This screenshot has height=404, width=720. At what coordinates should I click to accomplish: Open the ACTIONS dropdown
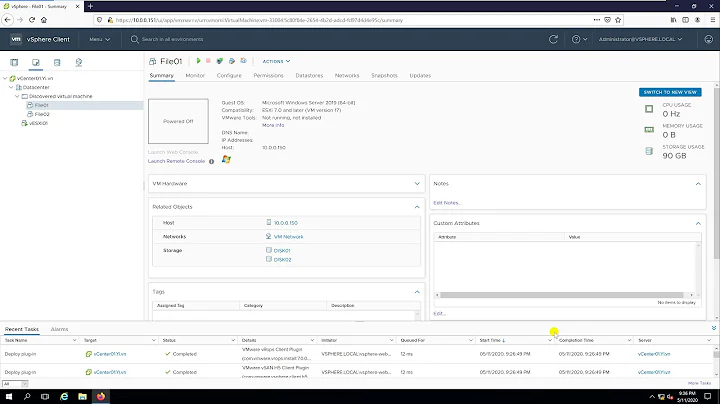tap(276, 61)
